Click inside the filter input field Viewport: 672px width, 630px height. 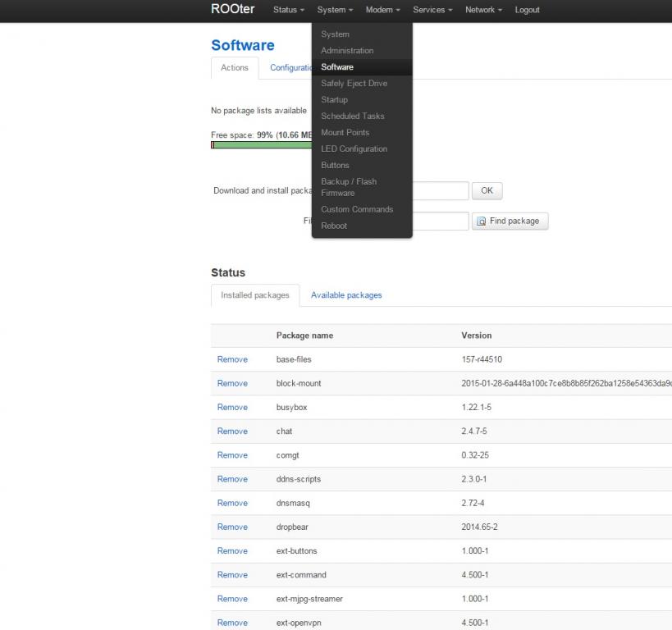point(441,221)
